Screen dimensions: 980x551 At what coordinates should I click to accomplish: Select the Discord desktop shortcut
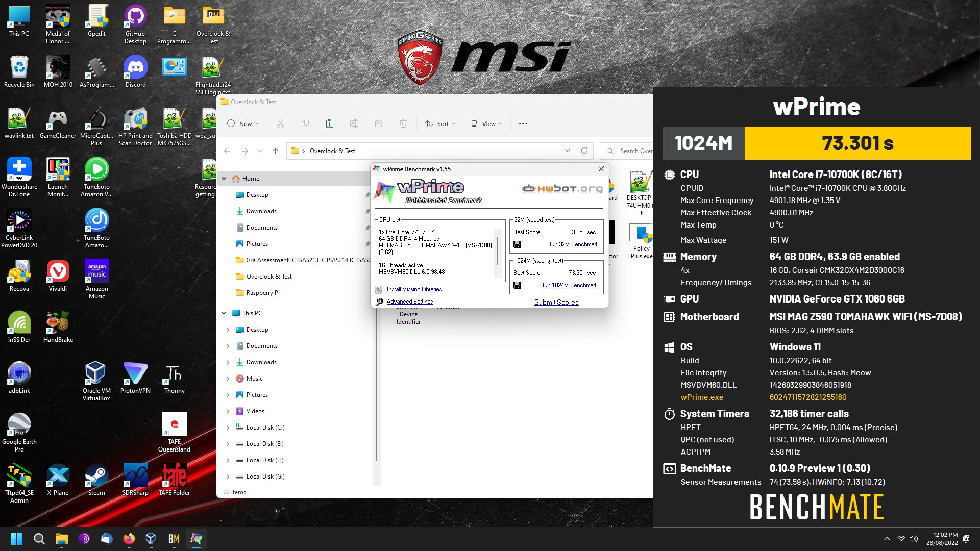135,71
